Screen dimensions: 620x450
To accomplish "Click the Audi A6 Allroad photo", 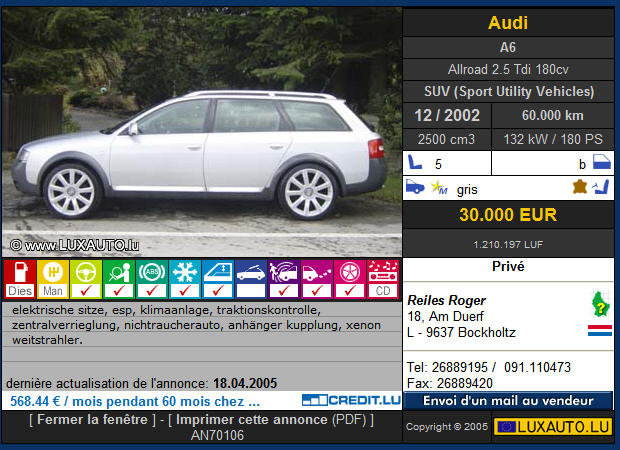I will 201,132.
